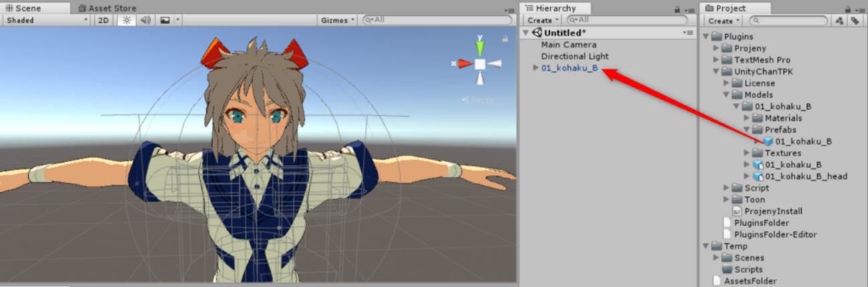Select the PluginsFolder file

click(x=762, y=223)
